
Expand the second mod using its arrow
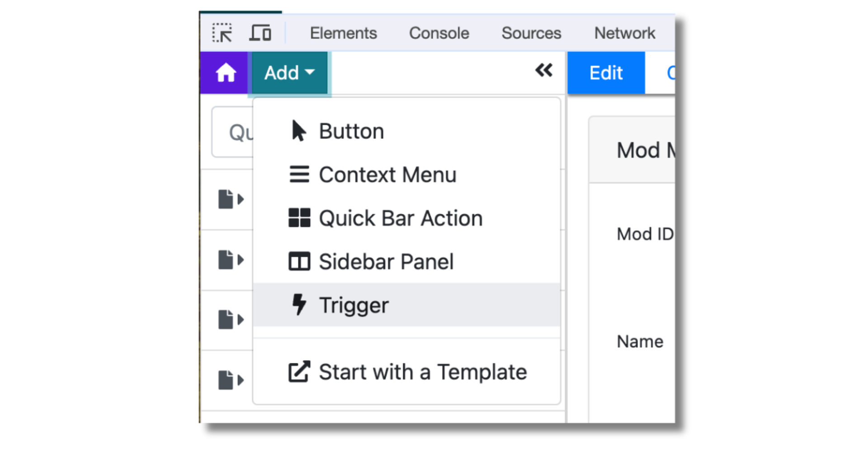coord(240,259)
